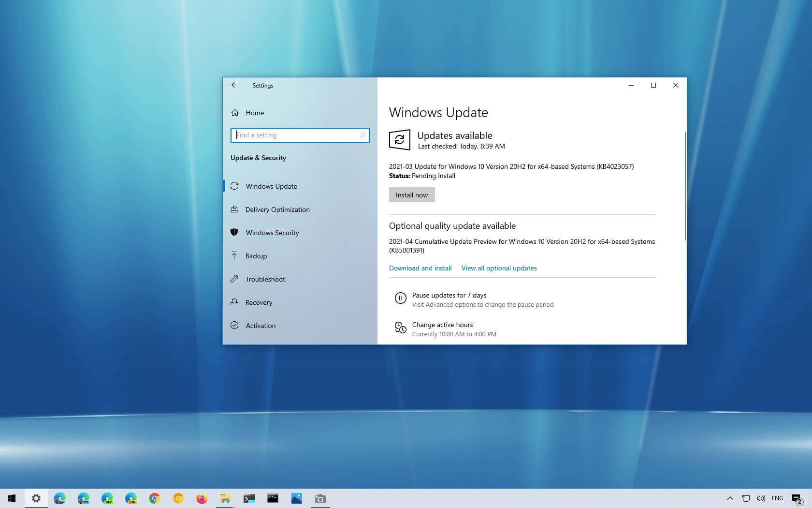Click the updates available refresh icon
812x508 pixels.
[400, 140]
